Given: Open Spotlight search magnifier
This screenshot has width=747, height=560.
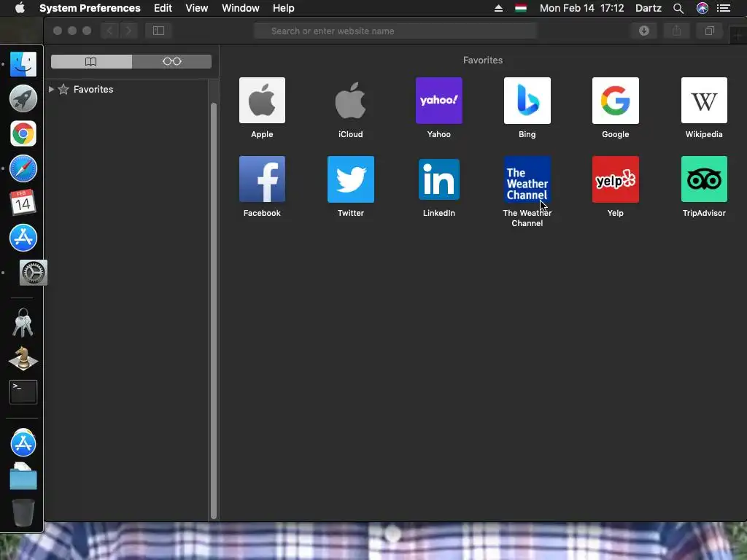Looking at the screenshot, I should 678,8.
